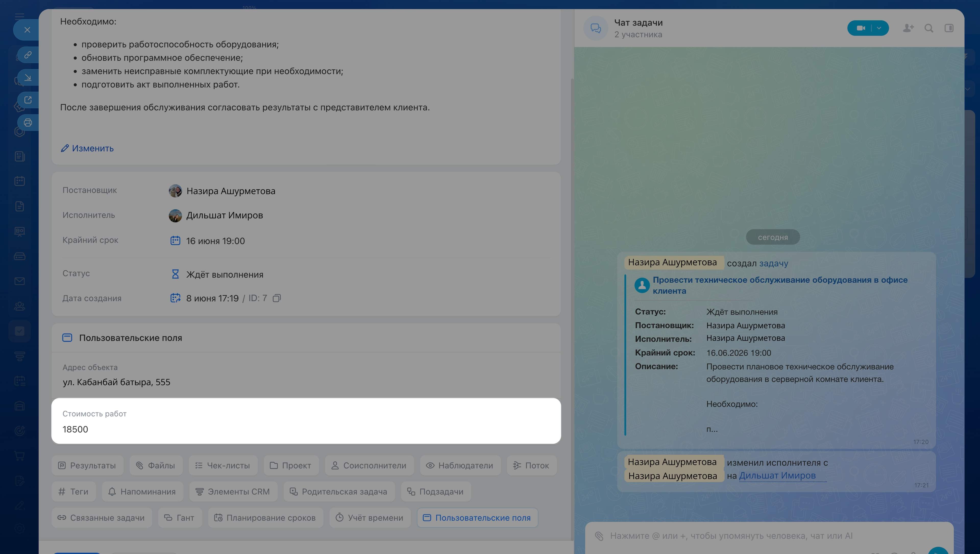Copy task link via chain icon
The width and height of the screenshot is (980, 554).
[28, 55]
